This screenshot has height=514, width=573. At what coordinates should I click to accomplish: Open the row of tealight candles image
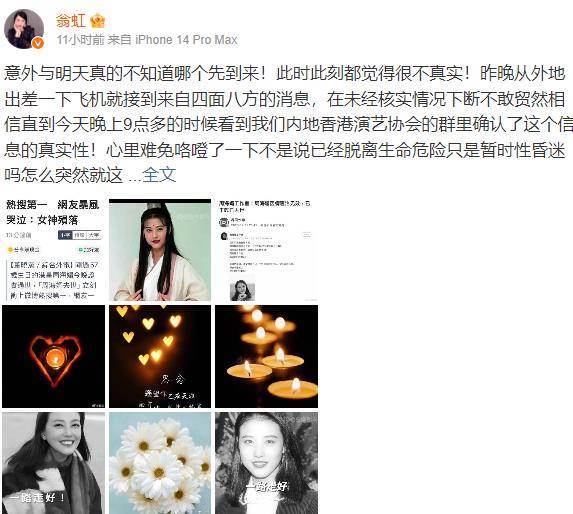coord(266,356)
